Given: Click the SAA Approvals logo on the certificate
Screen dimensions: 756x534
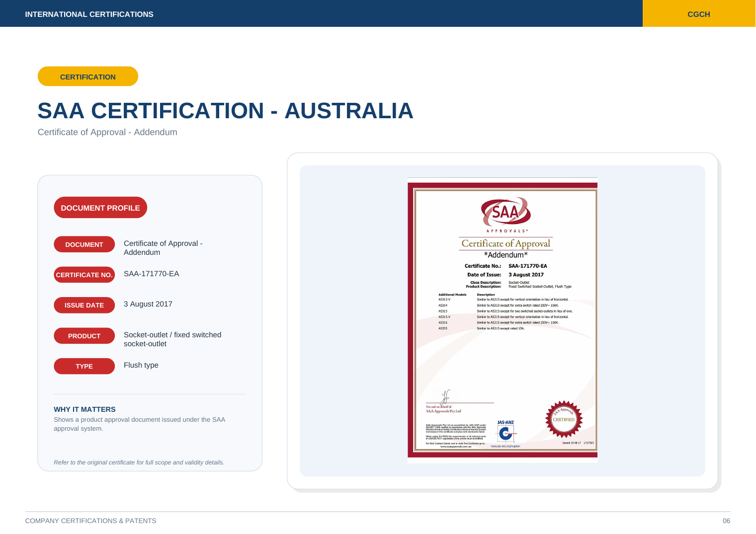Looking at the screenshot, I should tap(506, 212).
